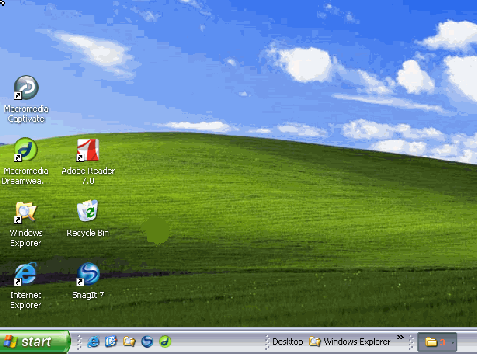Launch SnagIt from the Quick Launch bar
The height and width of the screenshot is (360, 480).
(147, 342)
